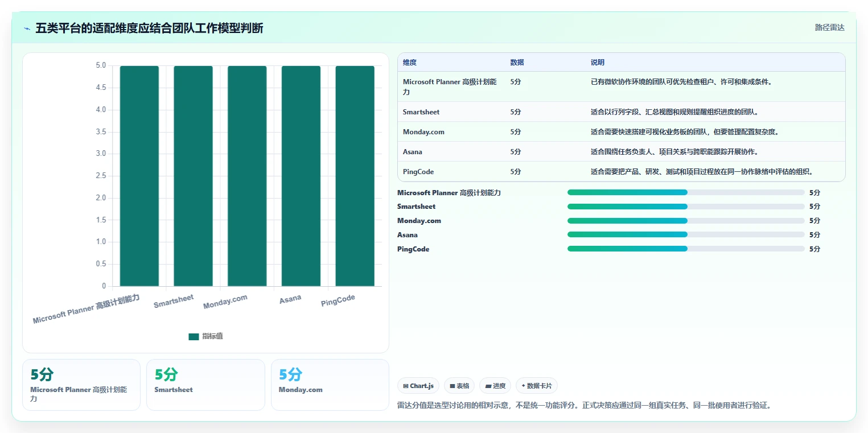Click the 5分 value beside the PingCode progress bar
This screenshot has width=868, height=433.
tap(814, 249)
